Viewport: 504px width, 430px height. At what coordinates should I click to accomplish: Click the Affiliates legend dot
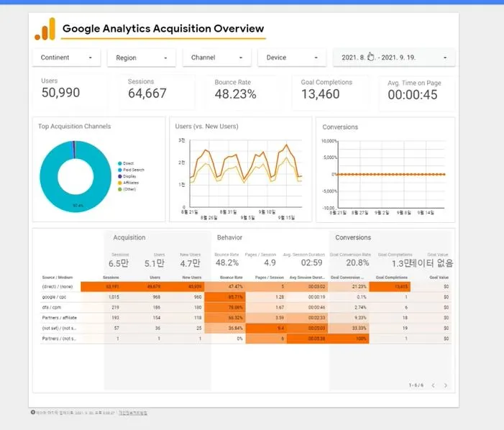120,183
